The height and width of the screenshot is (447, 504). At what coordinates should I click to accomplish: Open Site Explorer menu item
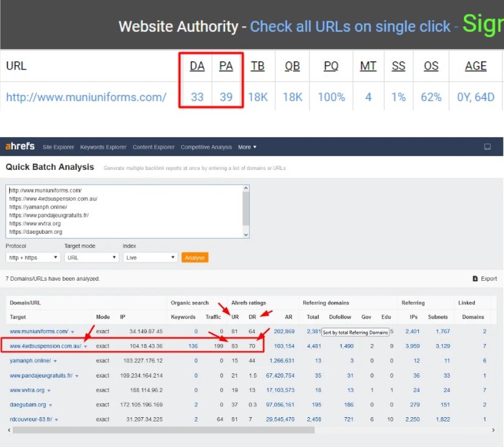(x=58, y=147)
